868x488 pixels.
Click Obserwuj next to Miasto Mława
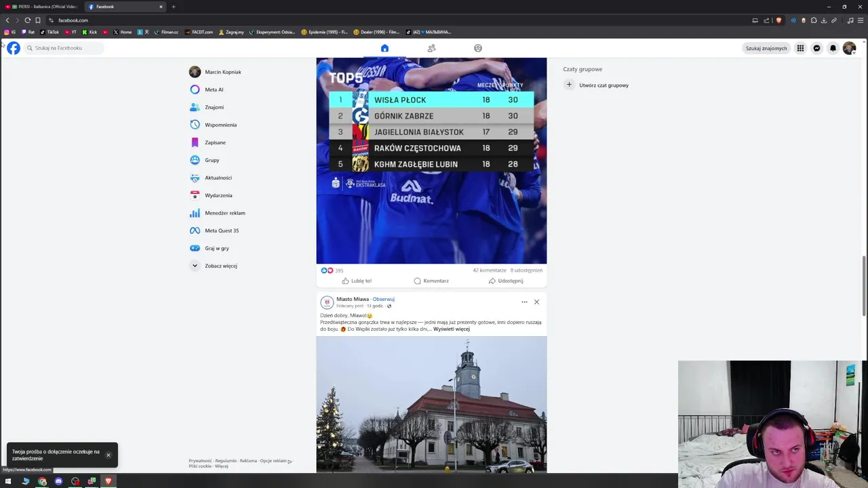(x=384, y=299)
